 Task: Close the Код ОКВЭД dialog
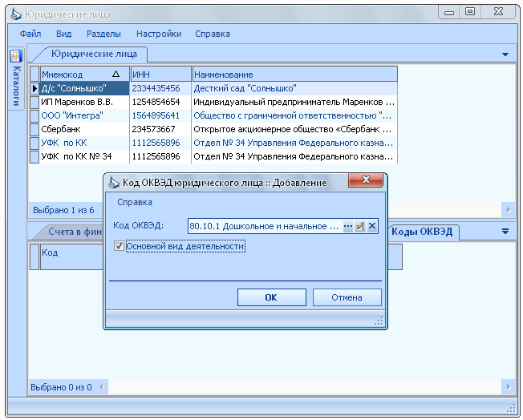coord(366,180)
